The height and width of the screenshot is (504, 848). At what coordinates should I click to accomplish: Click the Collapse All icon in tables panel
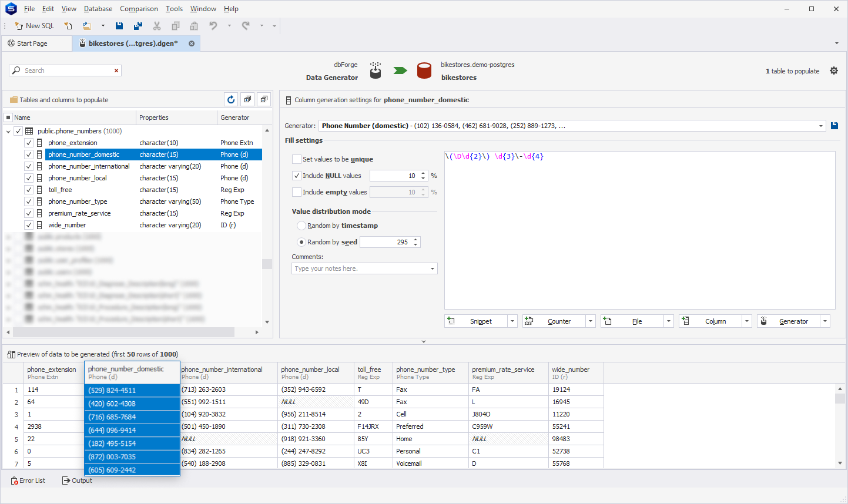point(264,99)
